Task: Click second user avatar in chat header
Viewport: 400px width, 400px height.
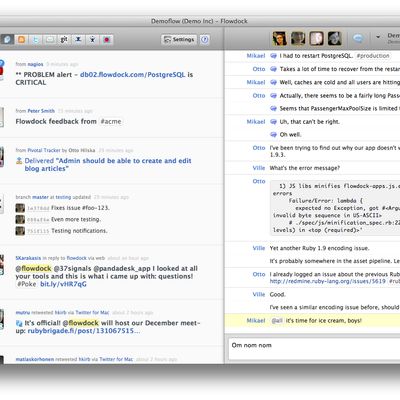Action: 298,39
